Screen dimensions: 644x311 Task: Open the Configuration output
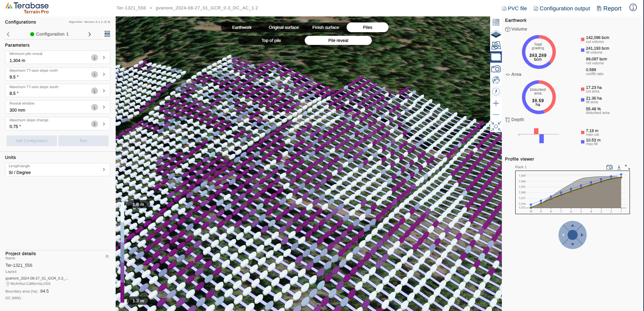pos(562,8)
